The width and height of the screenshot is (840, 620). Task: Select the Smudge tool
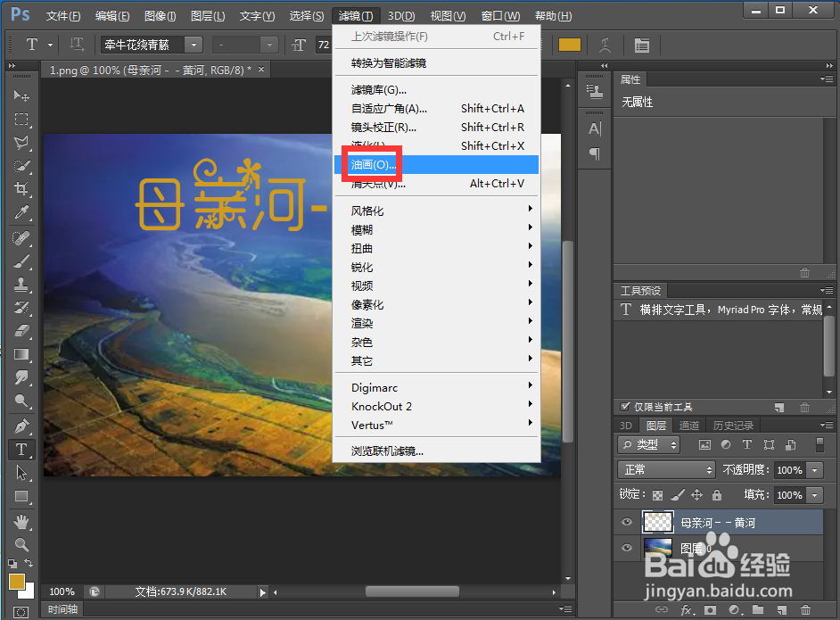21,377
